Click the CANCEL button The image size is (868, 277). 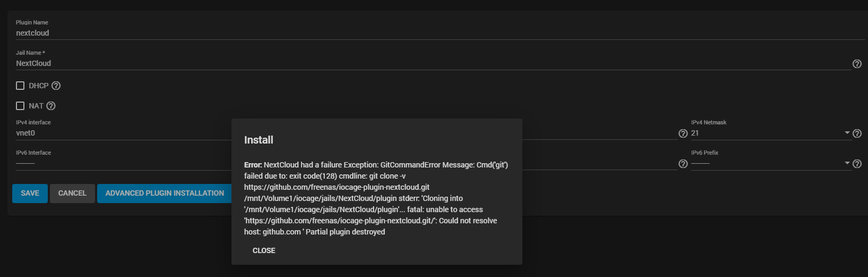[x=72, y=194]
